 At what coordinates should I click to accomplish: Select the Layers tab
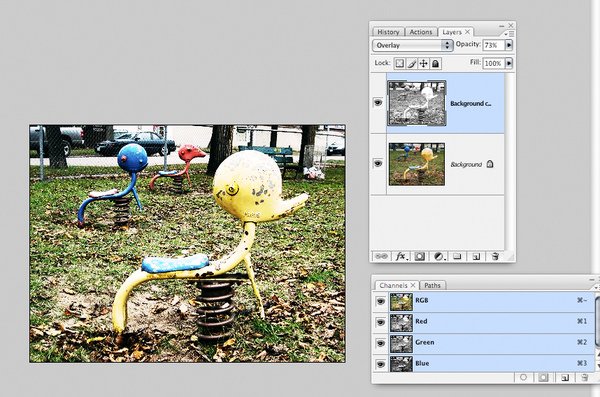pyautogui.click(x=452, y=32)
